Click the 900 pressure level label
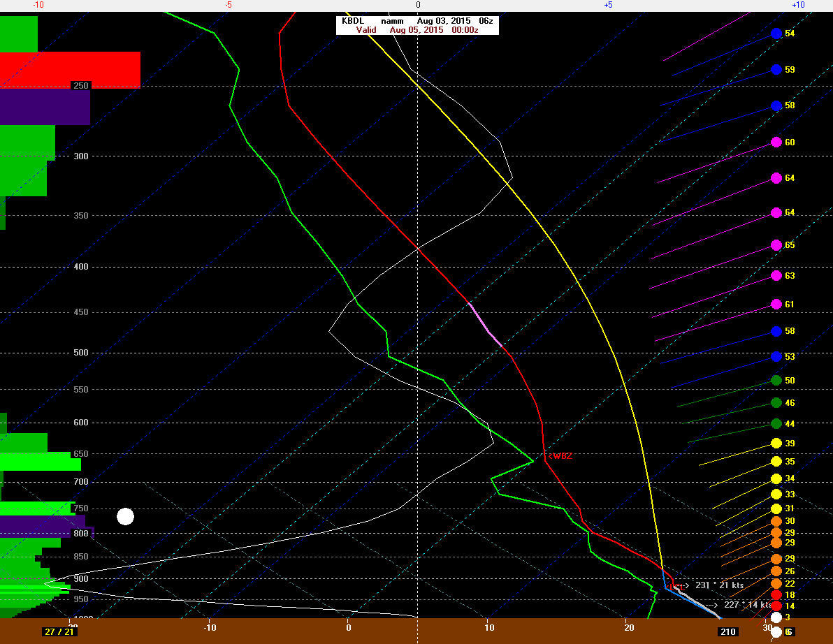833x644 pixels. coord(81,579)
